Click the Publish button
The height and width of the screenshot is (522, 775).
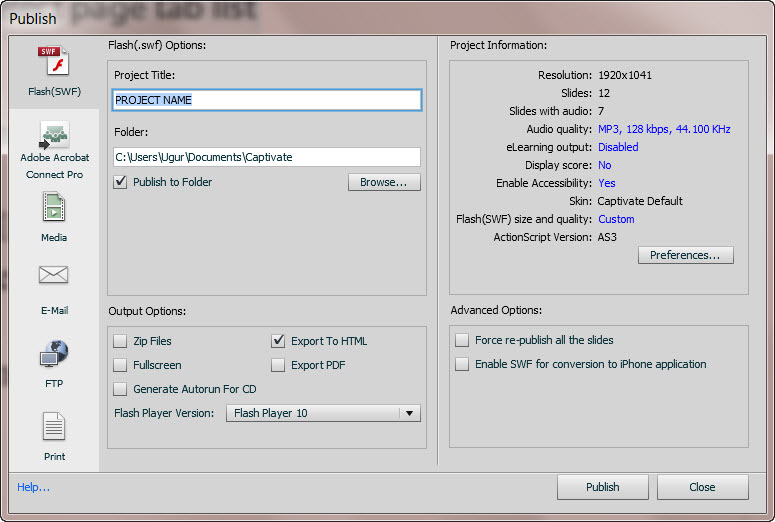point(603,487)
